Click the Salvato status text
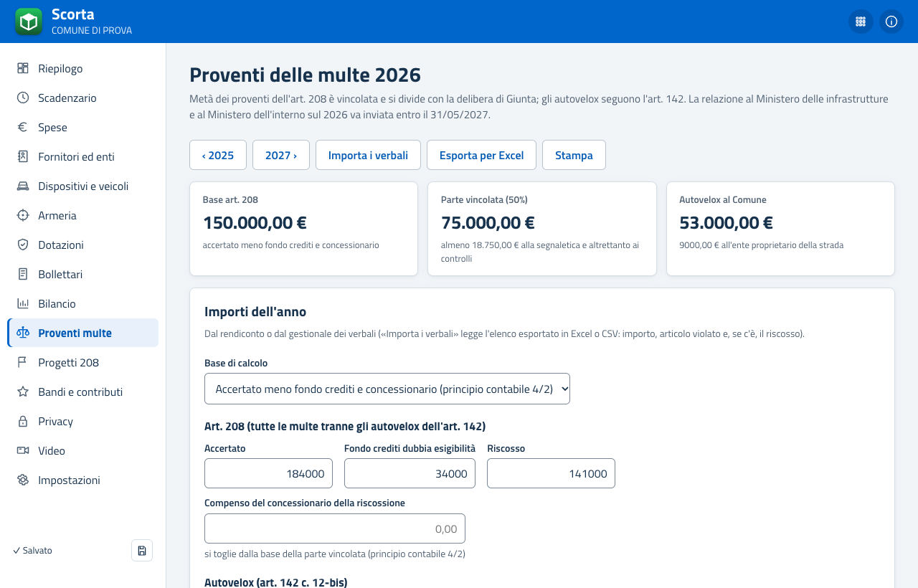The image size is (918, 588). (32, 550)
